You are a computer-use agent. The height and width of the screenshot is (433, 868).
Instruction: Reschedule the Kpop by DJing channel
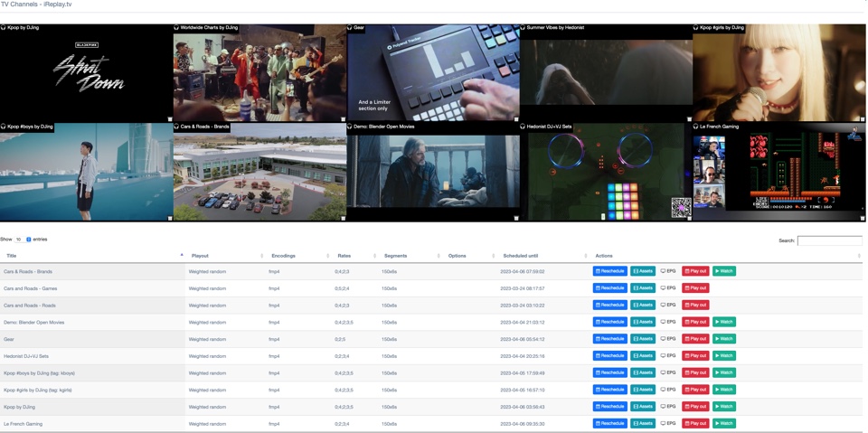pos(610,407)
